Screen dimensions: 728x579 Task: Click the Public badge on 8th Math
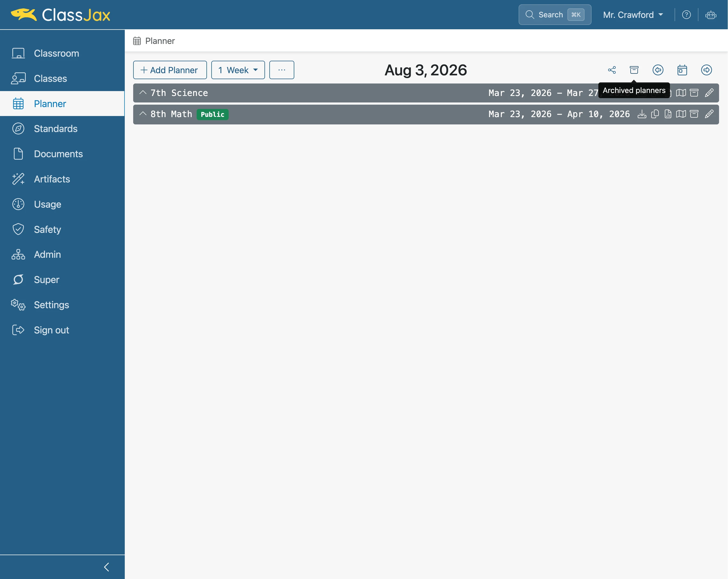pyautogui.click(x=212, y=114)
